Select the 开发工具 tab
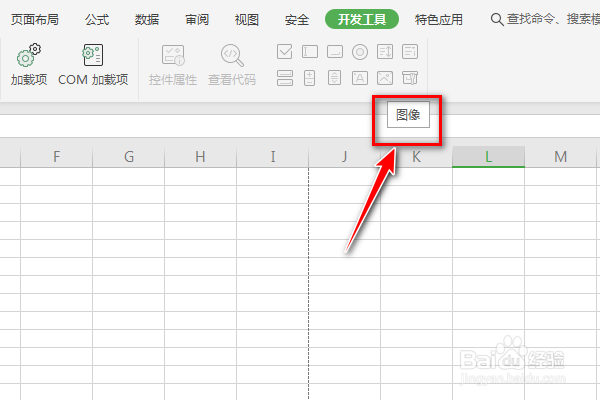Image resolution: width=600 pixels, height=400 pixels. tap(362, 19)
